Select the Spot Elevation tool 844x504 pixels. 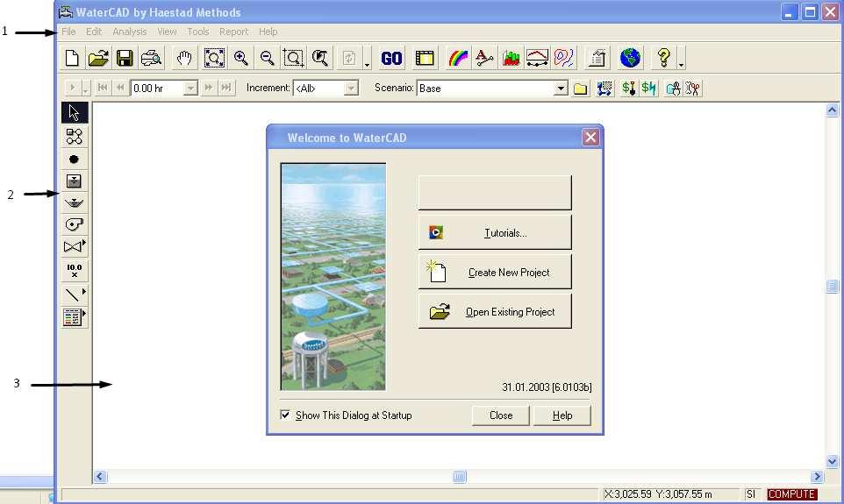coord(75,271)
